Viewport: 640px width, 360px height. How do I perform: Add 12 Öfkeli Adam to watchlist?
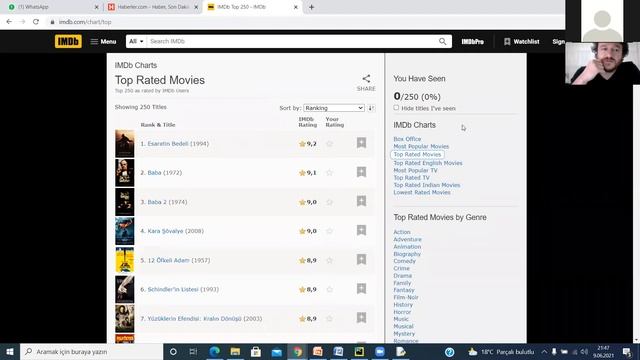tap(361, 260)
